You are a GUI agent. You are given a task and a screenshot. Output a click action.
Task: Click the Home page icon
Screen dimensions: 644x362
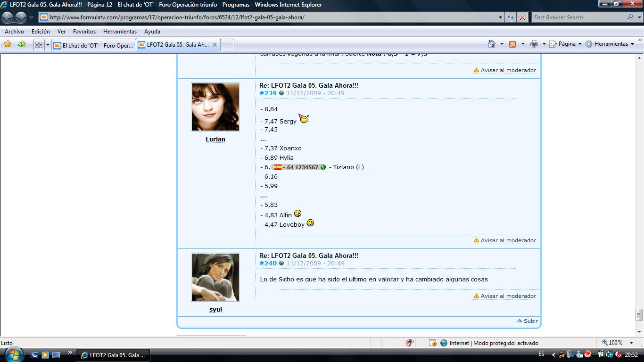pyautogui.click(x=492, y=44)
